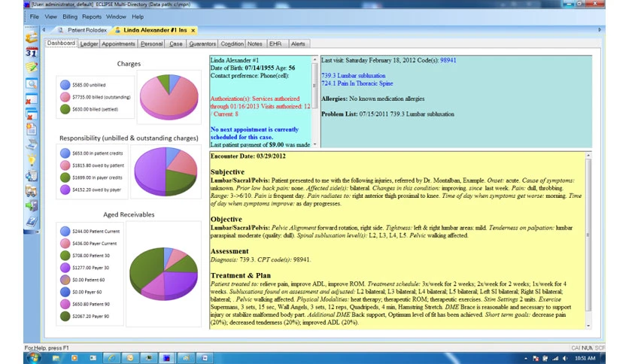Click the 98941 code link
629x364 pixels.
coord(448,60)
